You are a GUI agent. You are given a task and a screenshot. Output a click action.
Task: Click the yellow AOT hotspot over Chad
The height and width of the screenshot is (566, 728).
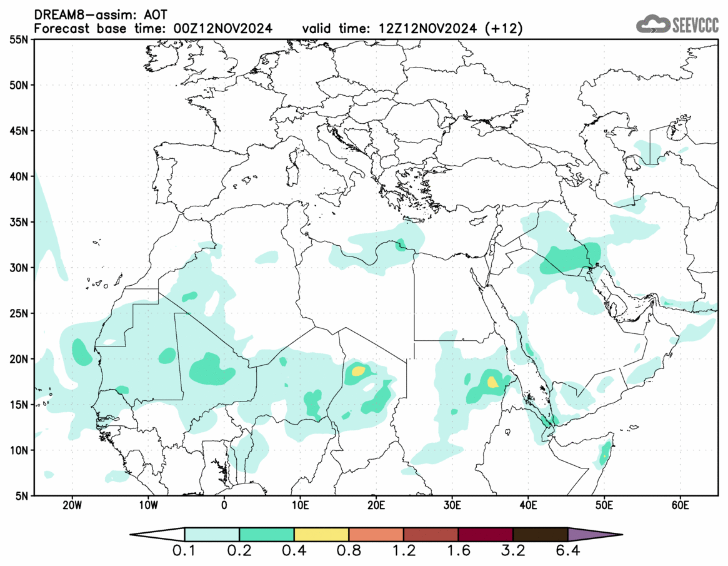[358, 371]
